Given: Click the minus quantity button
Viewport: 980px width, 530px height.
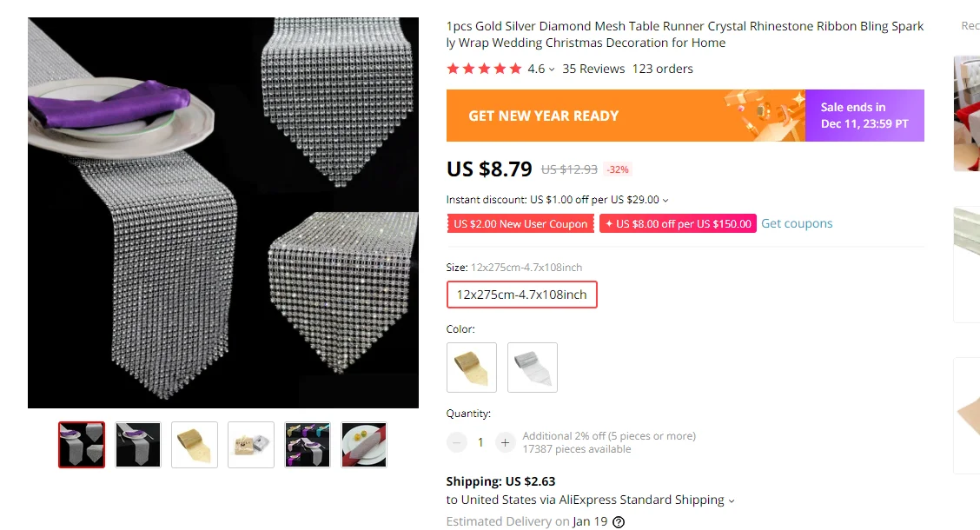Looking at the screenshot, I should [x=457, y=442].
